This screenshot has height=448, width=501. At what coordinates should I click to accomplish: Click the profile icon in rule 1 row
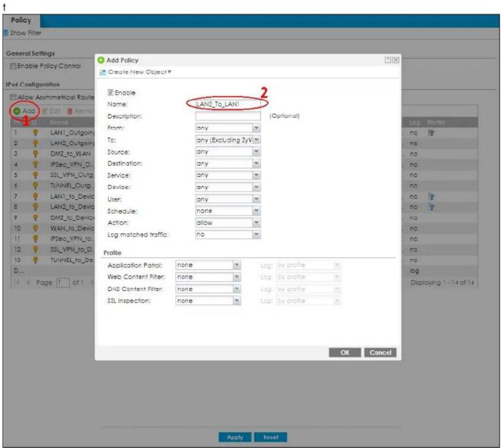point(431,133)
